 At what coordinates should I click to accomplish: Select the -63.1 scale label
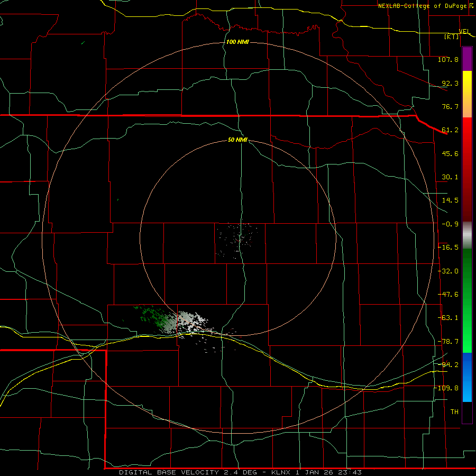pyautogui.click(x=448, y=318)
